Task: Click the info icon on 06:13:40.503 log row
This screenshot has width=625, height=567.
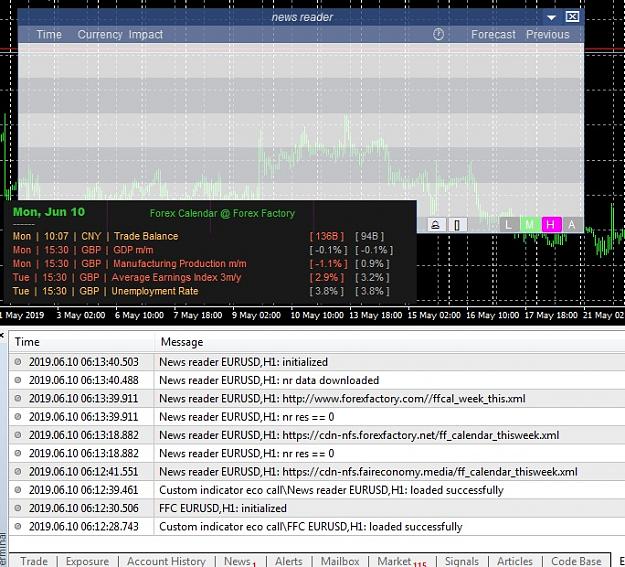Action: click(x=18, y=362)
